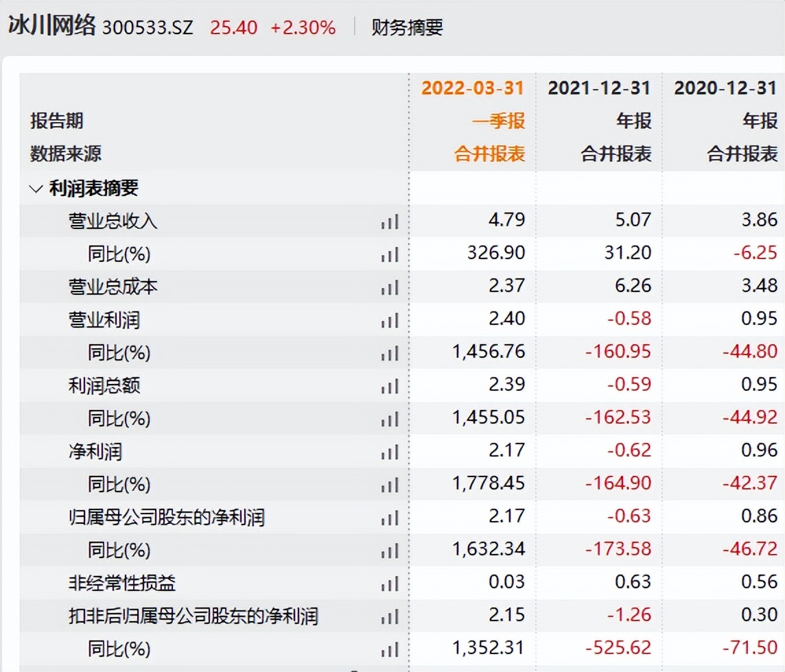Open chart icon for 非经常性损益 row
The height and width of the screenshot is (672, 785).
390,584
